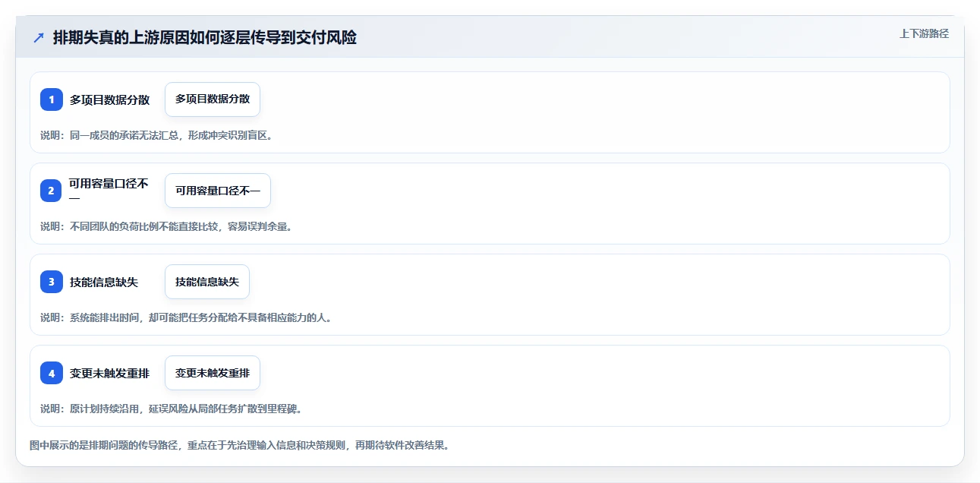Click the plain 变更未触发重排 heading text
This screenshot has width=980, height=483.
110,373
